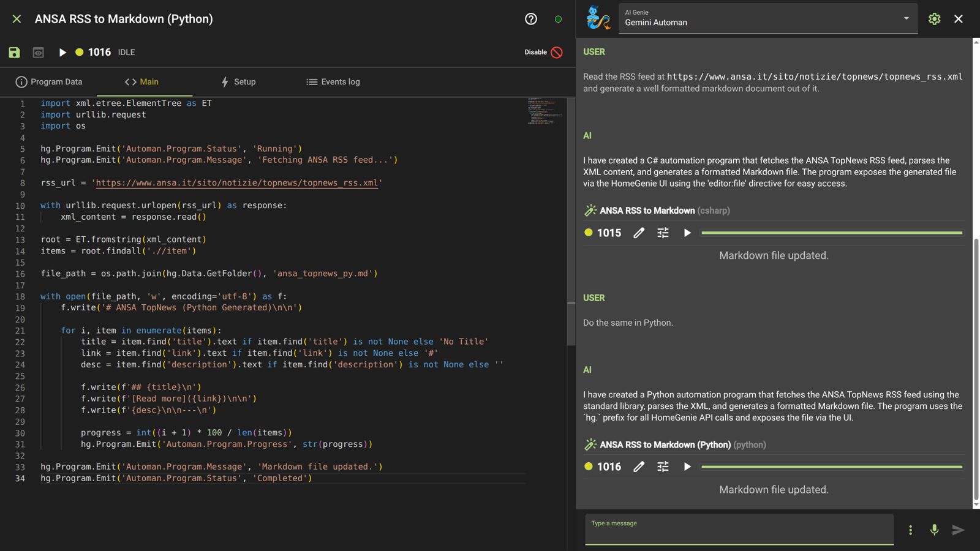Switch to the Program Data tab
Image resolution: width=980 pixels, height=551 pixels.
(x=49, y=82)
